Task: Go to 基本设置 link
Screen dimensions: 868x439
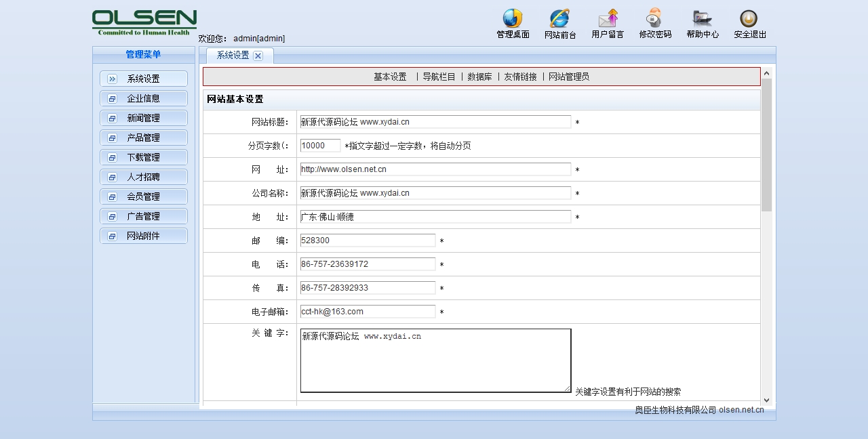Action: [390, 77]
